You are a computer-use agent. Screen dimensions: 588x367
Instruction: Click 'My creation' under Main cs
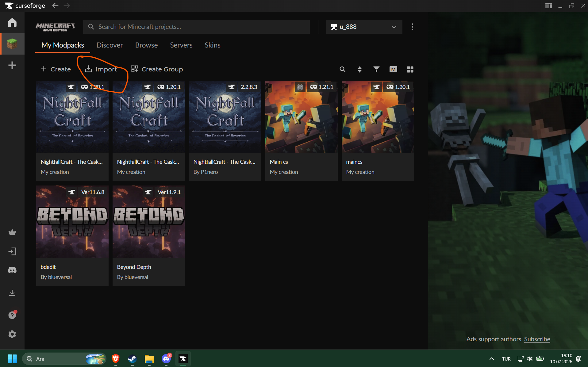284,172
